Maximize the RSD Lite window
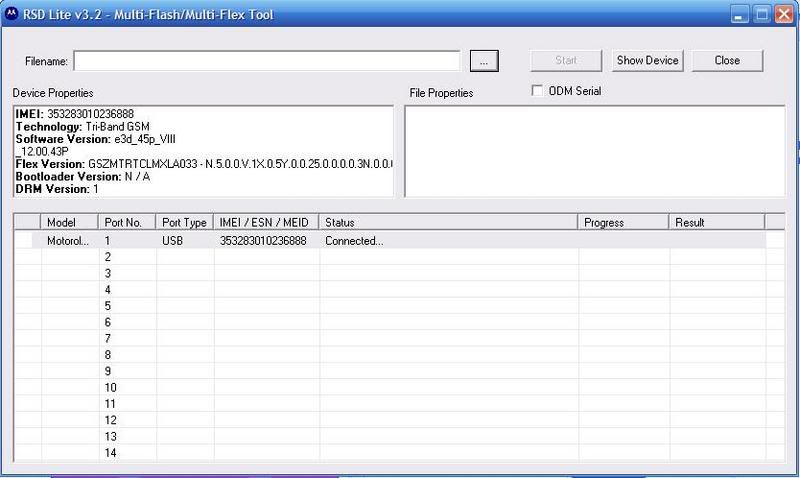The image size is (800, 478). [762, 14]
